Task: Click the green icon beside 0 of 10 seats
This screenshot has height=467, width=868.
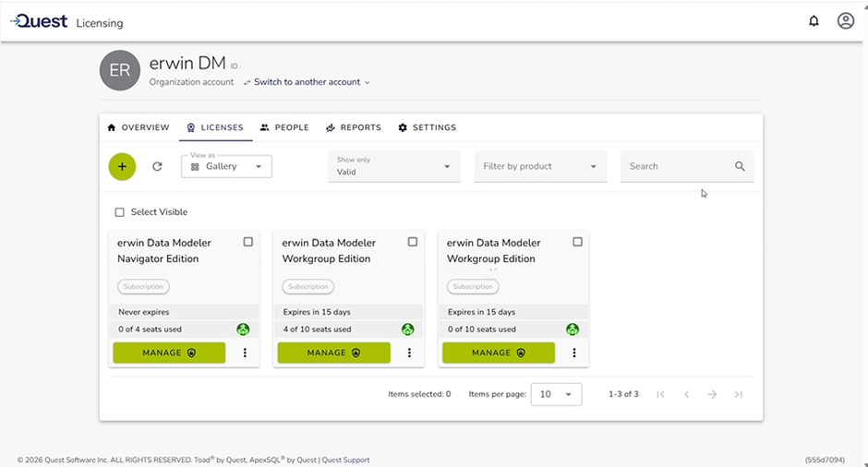Action: click(573, 329)
